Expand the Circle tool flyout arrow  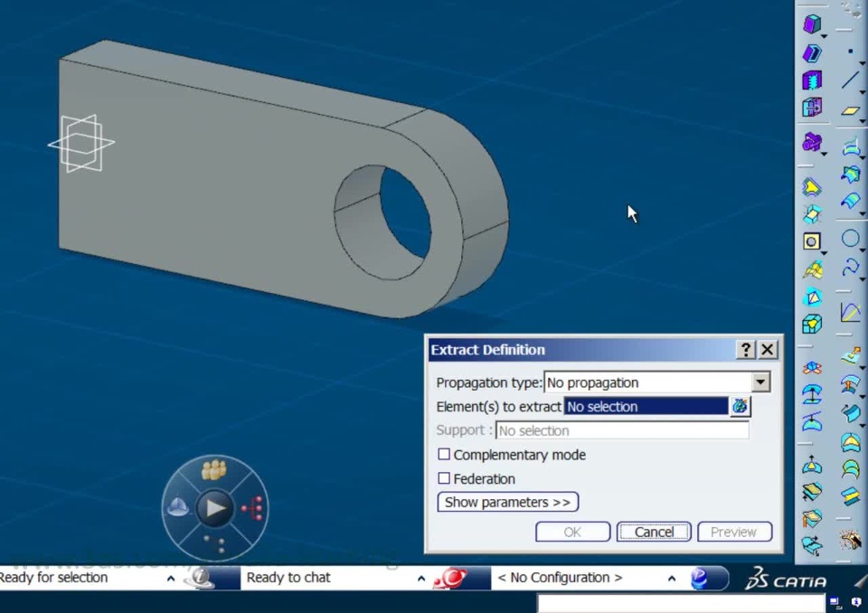pos(862,250)
